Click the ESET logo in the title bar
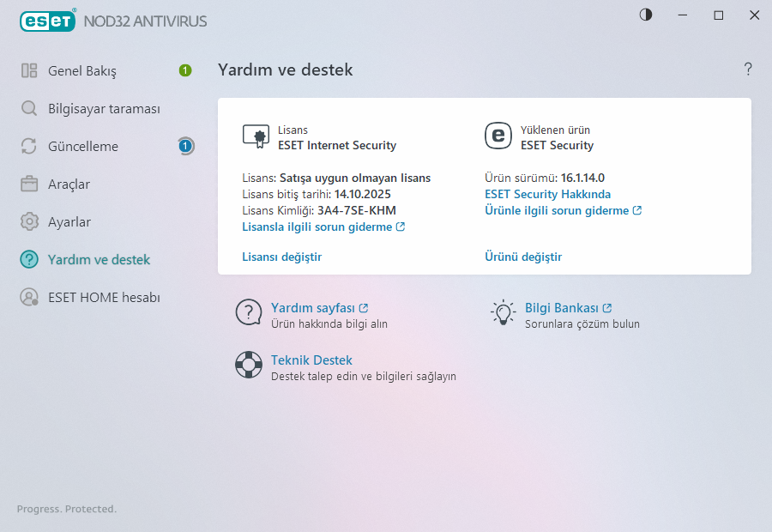The image size is (772, 532). click(48, 21)
